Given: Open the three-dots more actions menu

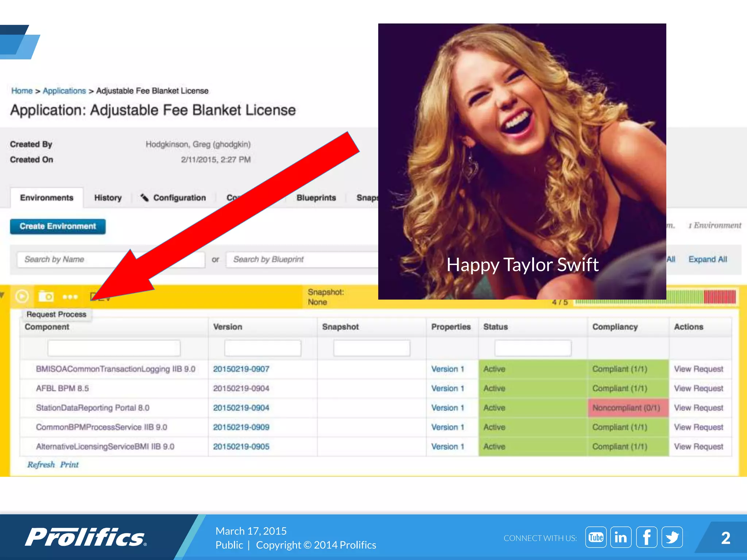Looking at the screenshot, I should point(70,297).
